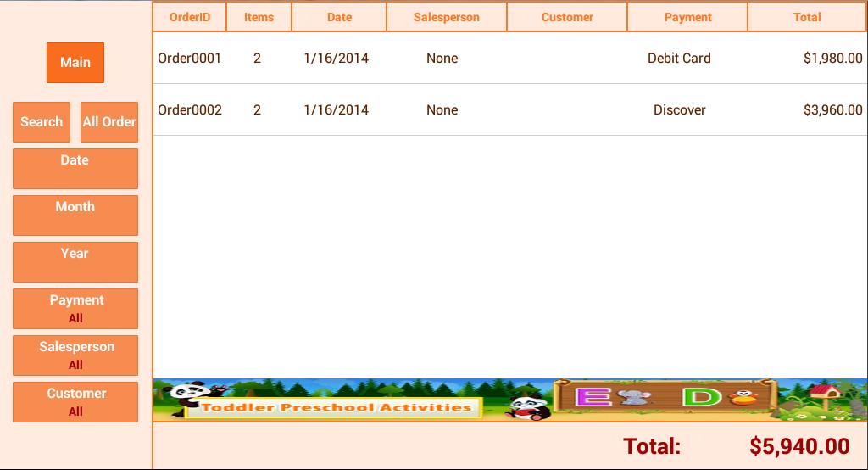Click the Discover payment cell

[x=679, y=109]
